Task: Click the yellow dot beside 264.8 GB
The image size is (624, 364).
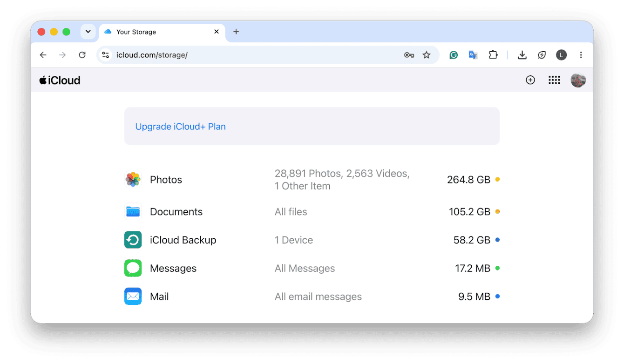Action: point(497,180)
